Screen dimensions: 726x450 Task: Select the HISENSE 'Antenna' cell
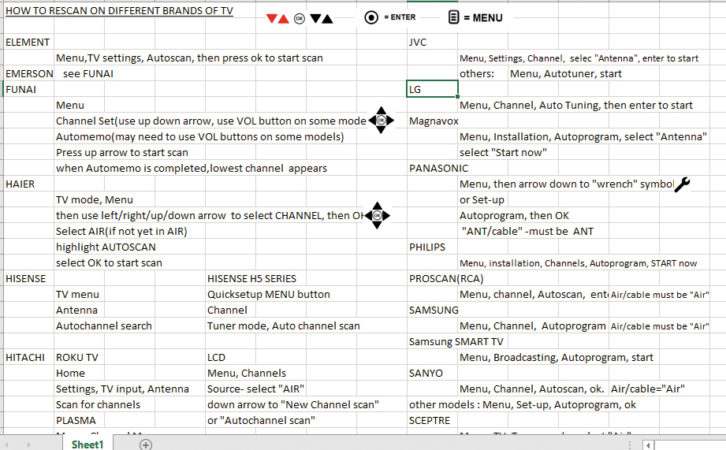click(76, 310)
